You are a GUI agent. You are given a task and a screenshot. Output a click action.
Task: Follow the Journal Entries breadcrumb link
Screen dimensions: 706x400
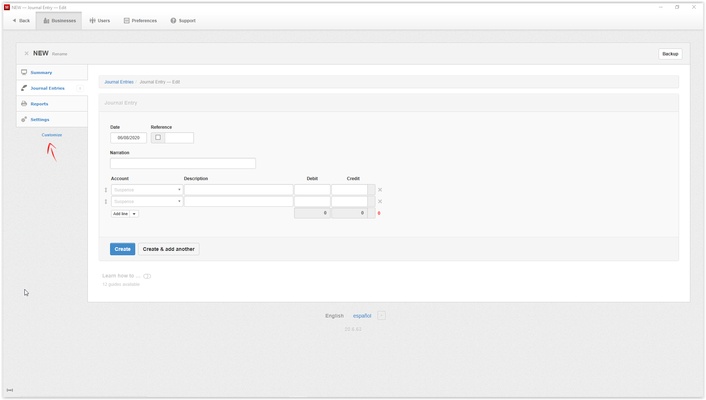point(119,82)
